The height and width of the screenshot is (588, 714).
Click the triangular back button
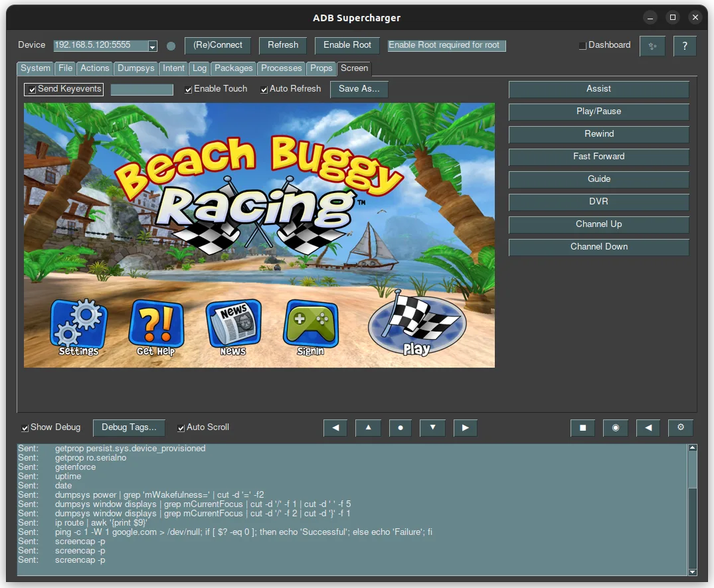648,428
